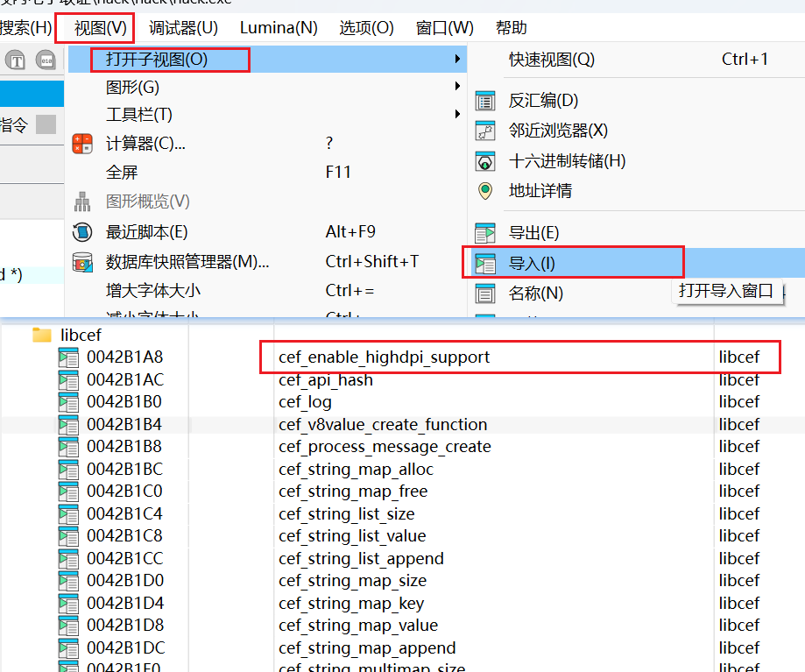Select address 0042B1B4 import entry
Screen dimensions: 805x672
(124, 425)
